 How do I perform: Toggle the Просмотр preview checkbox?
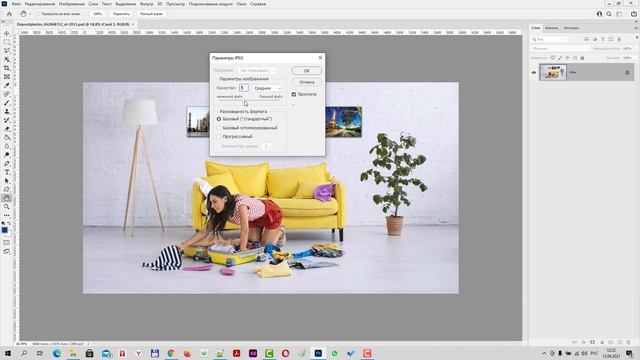(293, 94)
